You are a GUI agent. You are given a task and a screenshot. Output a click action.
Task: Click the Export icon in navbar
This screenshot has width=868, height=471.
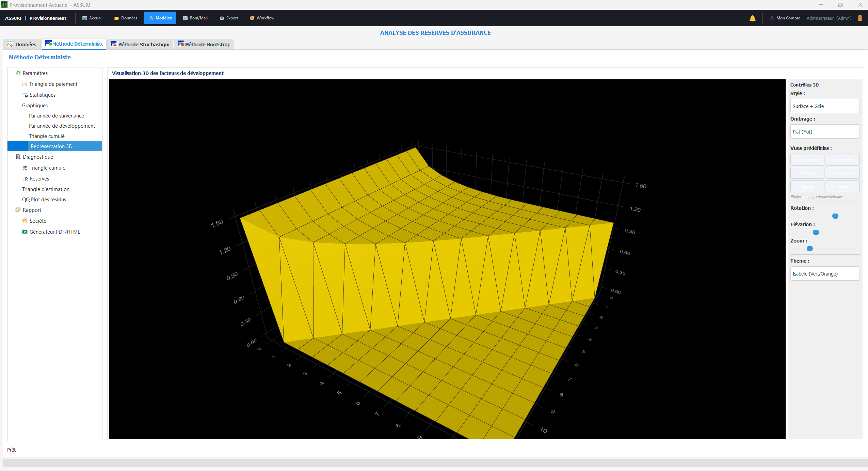pyautogui.click(x=222, y=18)
